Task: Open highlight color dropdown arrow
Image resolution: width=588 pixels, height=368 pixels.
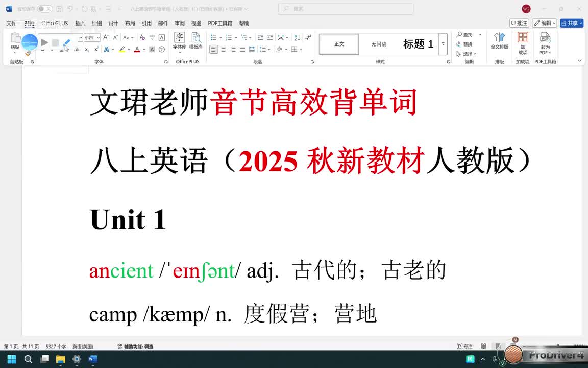Action: (129, 49)
